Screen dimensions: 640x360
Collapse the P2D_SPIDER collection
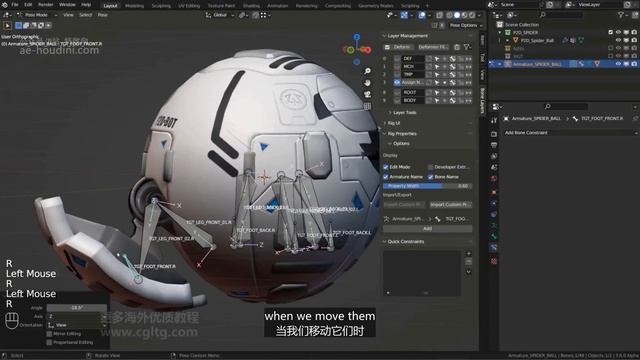(500, 32)
